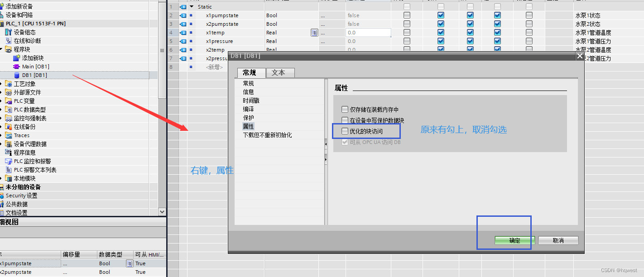This screenshot has width=644, height=277.
Task: Click the Security 设置 icon
Action: pyautogui.click(x=2, y=196)
